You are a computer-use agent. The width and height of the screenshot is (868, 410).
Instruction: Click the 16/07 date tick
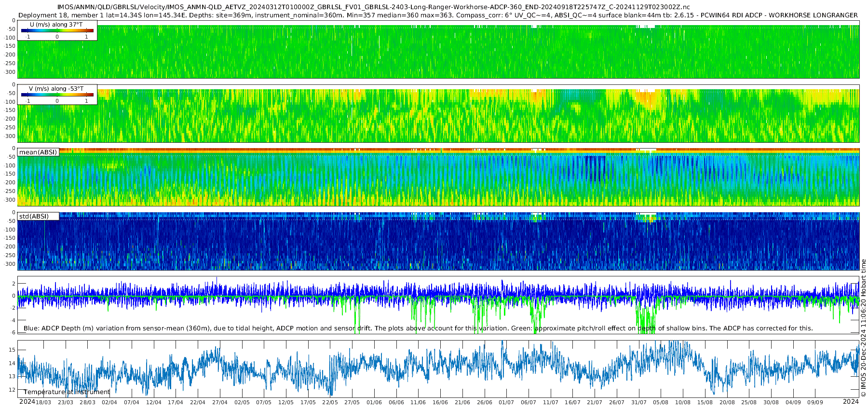(x=572, y=402)
